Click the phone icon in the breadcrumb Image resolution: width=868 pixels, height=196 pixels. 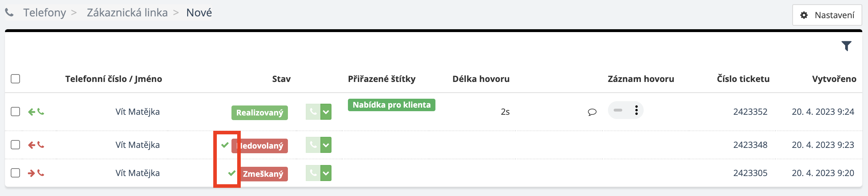click(9, 13)
